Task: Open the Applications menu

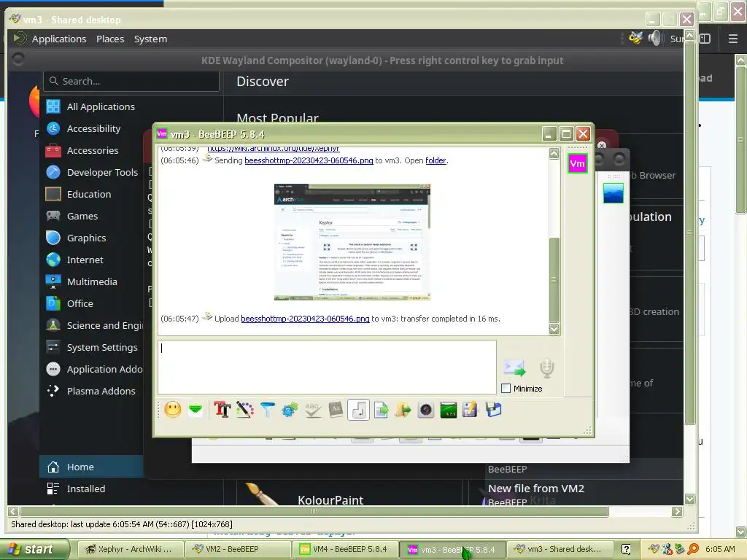Action: pos(59,39)
